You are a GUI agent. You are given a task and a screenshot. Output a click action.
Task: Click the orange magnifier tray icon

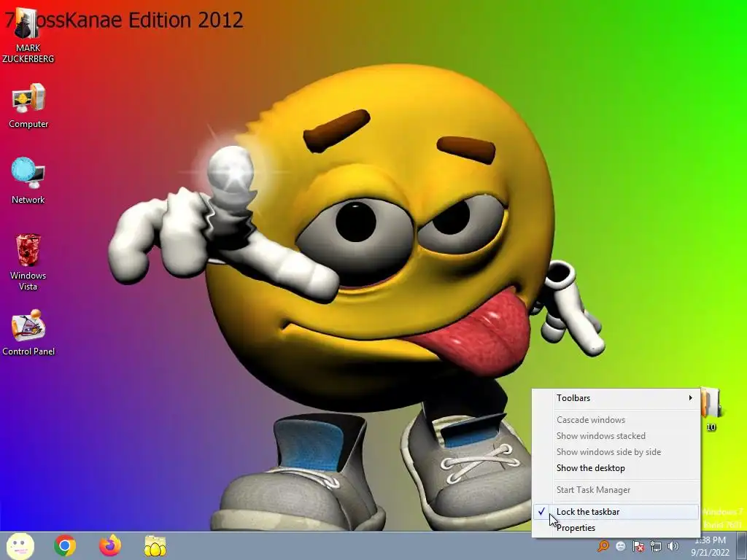point(603,545)
